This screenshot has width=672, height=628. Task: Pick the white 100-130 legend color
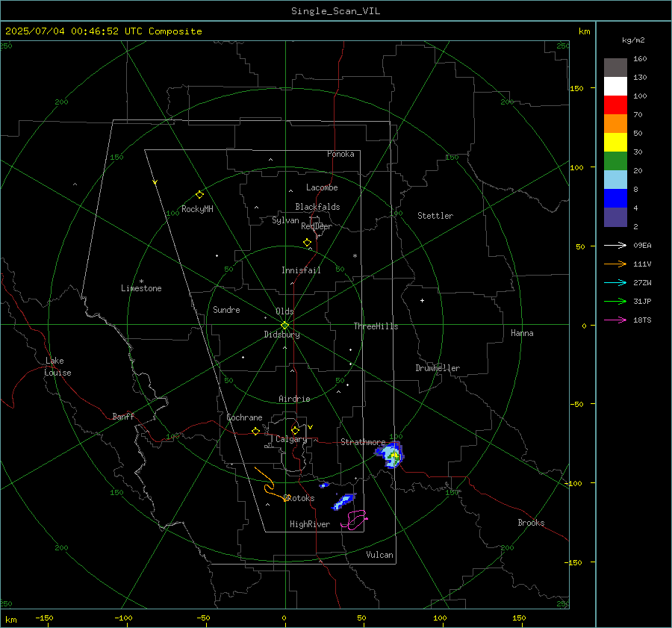(615, 87)
